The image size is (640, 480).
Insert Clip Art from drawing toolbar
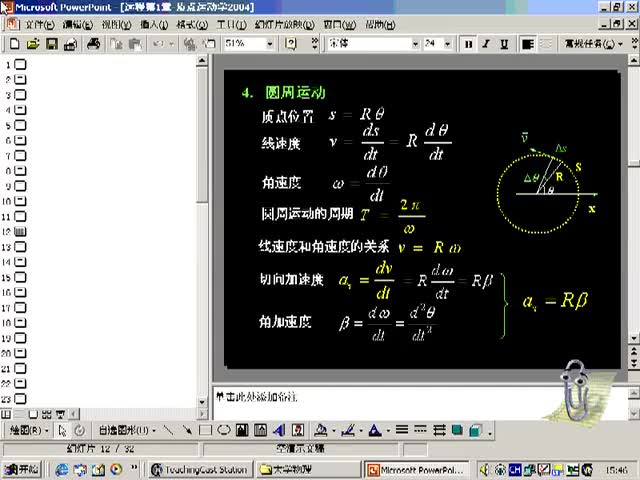tap(298, 430)
